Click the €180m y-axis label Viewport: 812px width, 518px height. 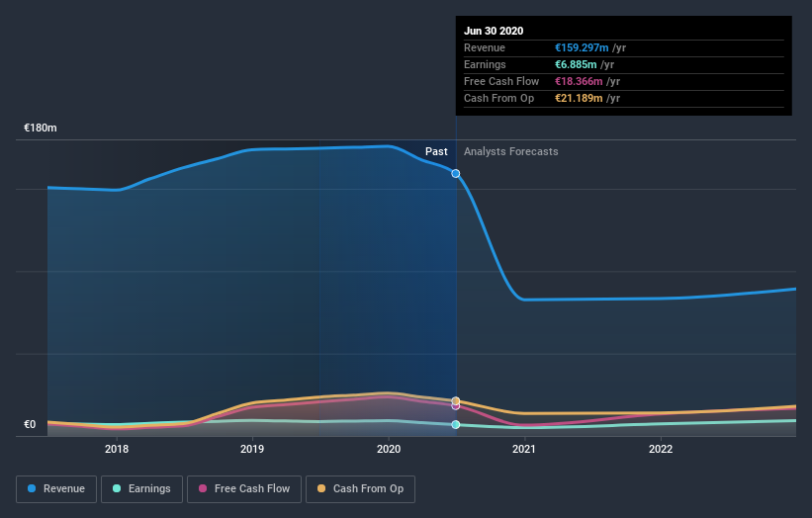[41, 128]
